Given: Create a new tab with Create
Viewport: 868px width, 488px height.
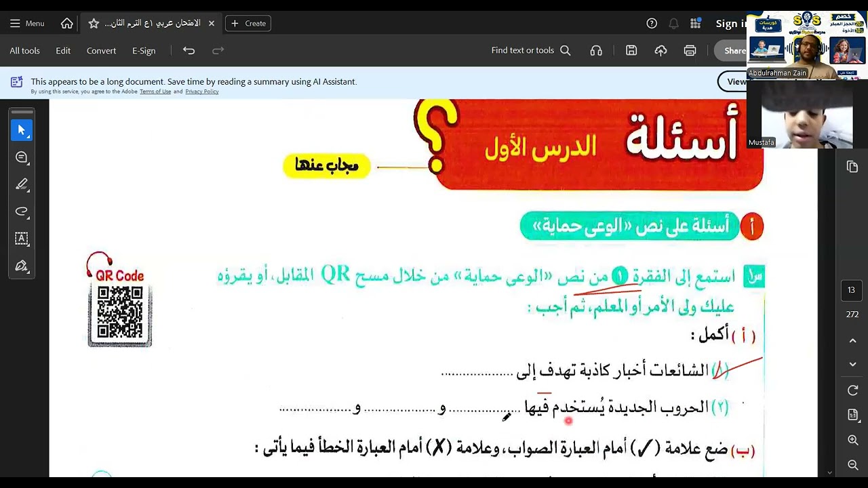Looking at the screenshot, I should tap(248, 23).
